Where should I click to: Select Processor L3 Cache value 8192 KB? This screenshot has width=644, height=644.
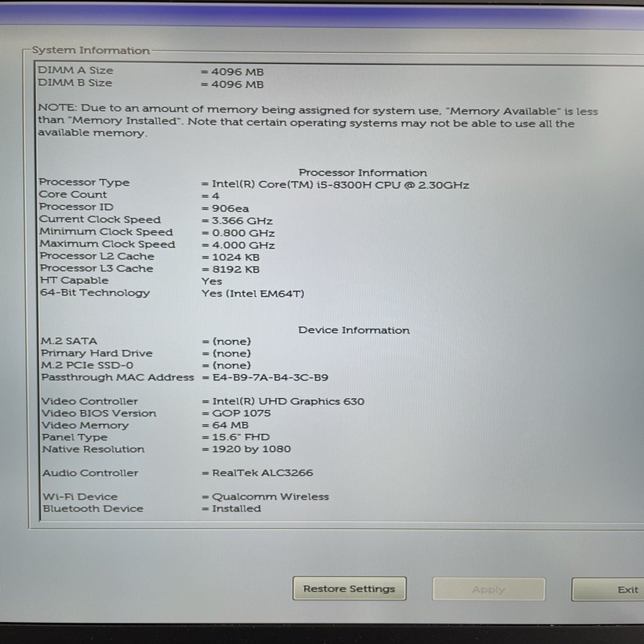click(236, 269)
